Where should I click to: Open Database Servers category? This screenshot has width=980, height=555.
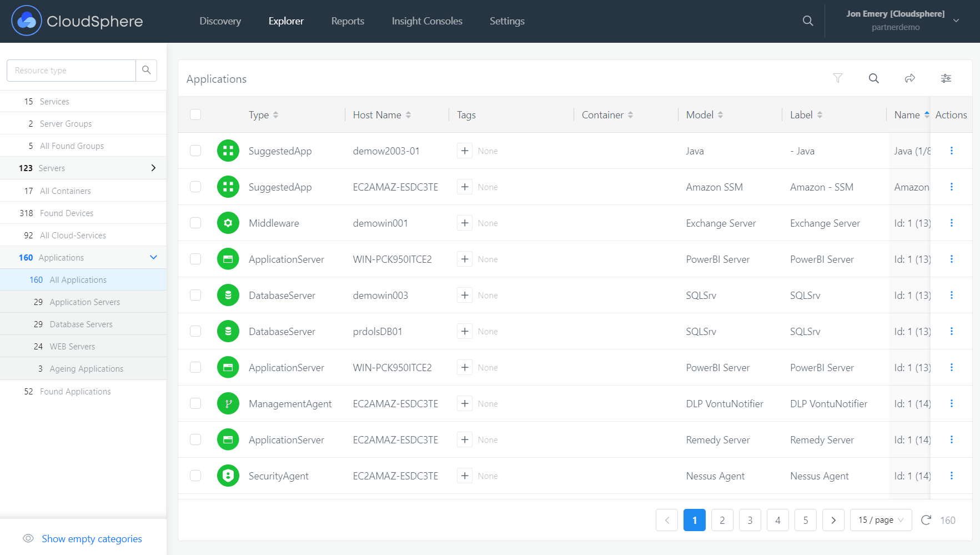click(83, 324)
